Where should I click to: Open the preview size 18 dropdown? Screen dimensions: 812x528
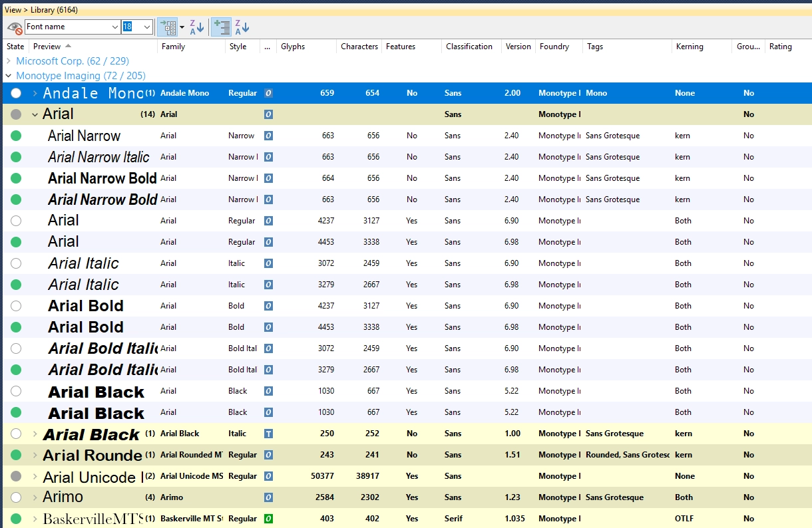(147, 27)
